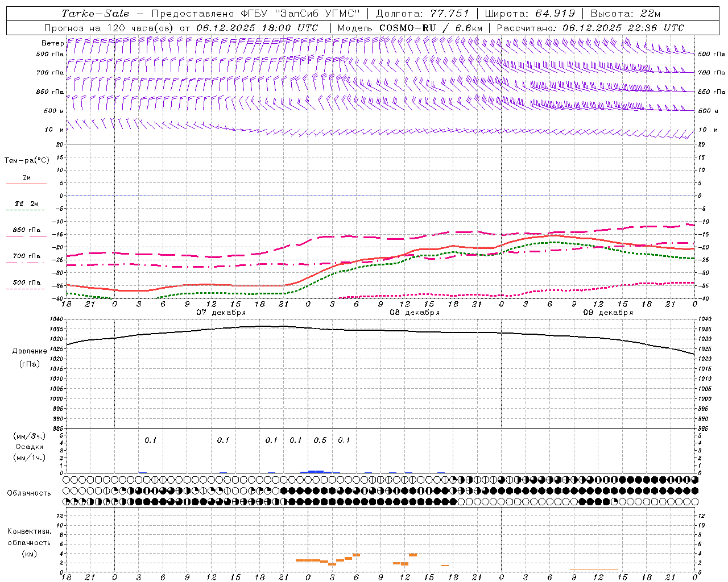728x582 pixels.
Task: Click the '(мм/1ч.)' precipitation unit label
Action: tap(30, 458)
